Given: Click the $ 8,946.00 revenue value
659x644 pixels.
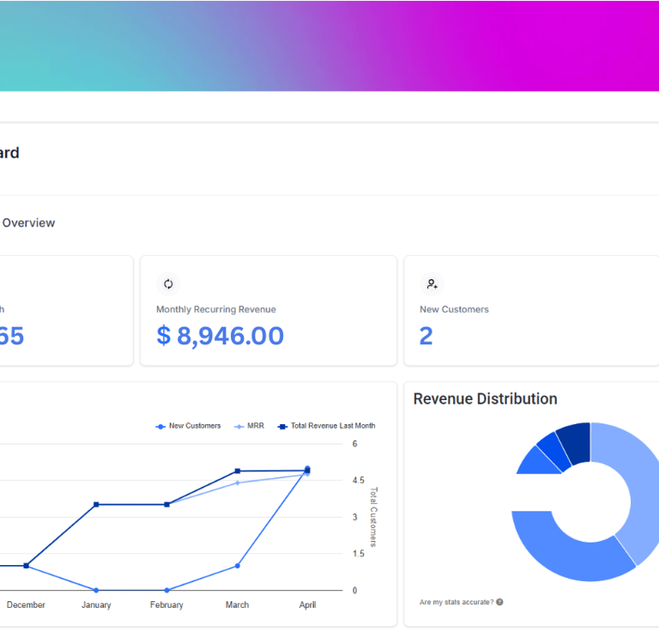Looking at the screenshot, I should [221, 336].
